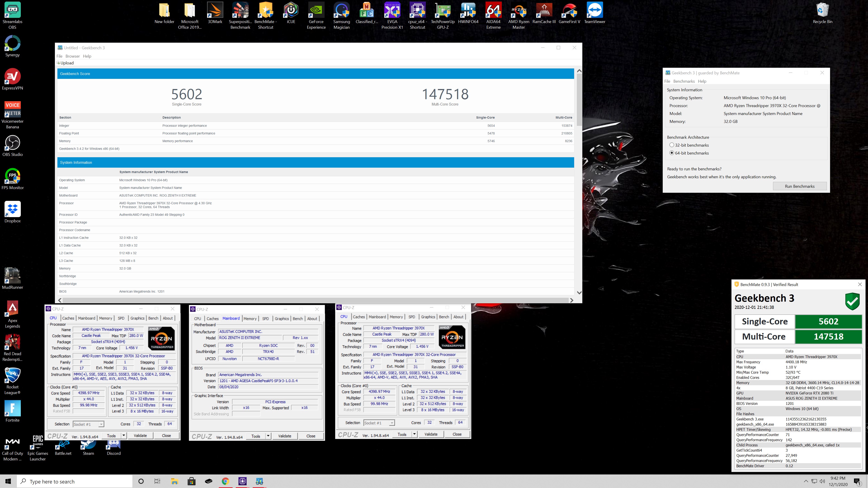Open GeForce Experience shortcut
The image size is (868, 488).
click(316, 15)
